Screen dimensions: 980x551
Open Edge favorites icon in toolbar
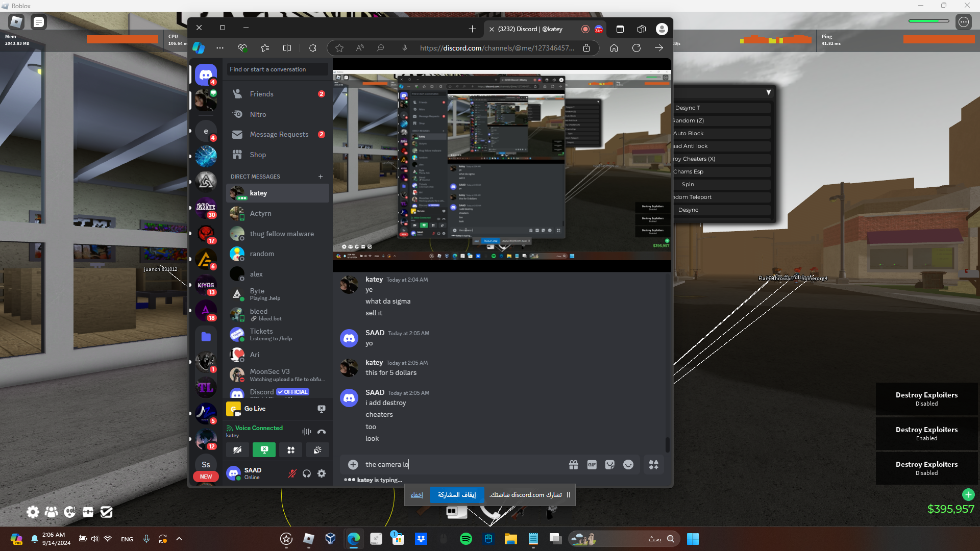pos(265,48)
